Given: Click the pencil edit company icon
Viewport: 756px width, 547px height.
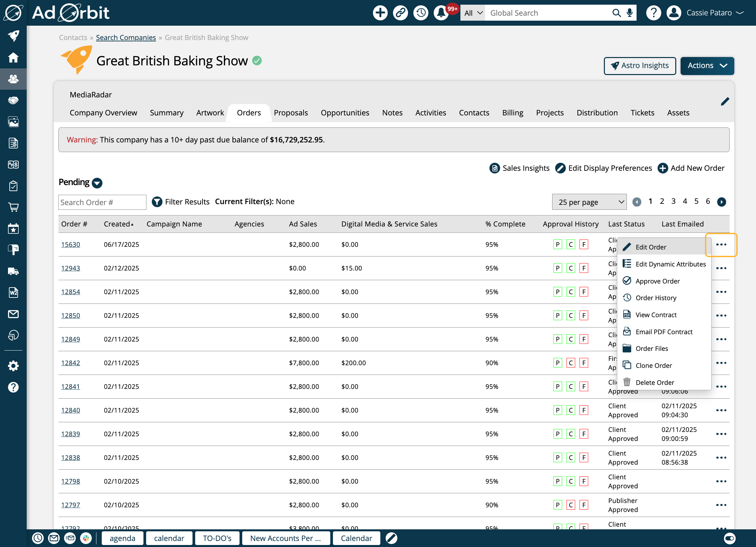Looking at the screenshot, I should 725,101.
